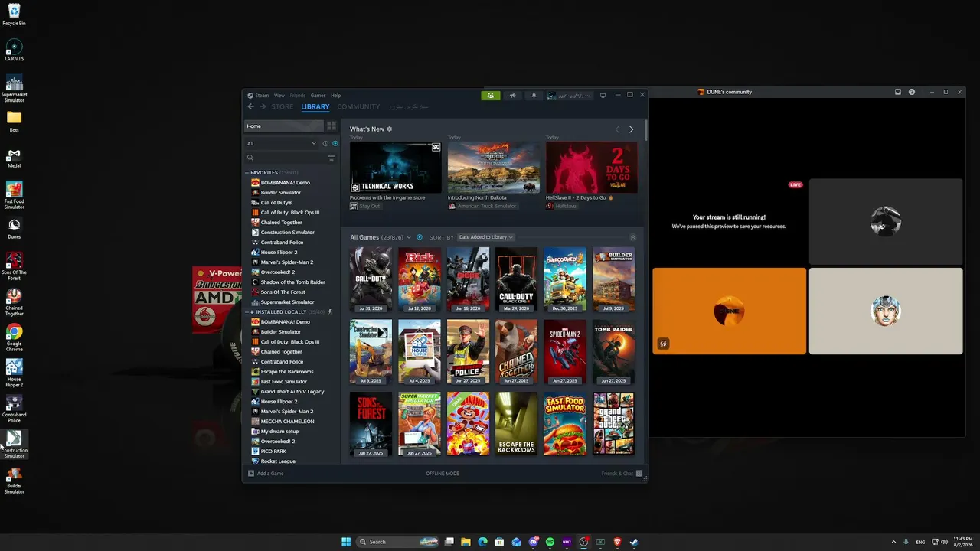Image resolution: width=980 pixels, height=551 pixels.
Task: Select Escape the Backrooms in the sidebar
Action: click(287, 372)
